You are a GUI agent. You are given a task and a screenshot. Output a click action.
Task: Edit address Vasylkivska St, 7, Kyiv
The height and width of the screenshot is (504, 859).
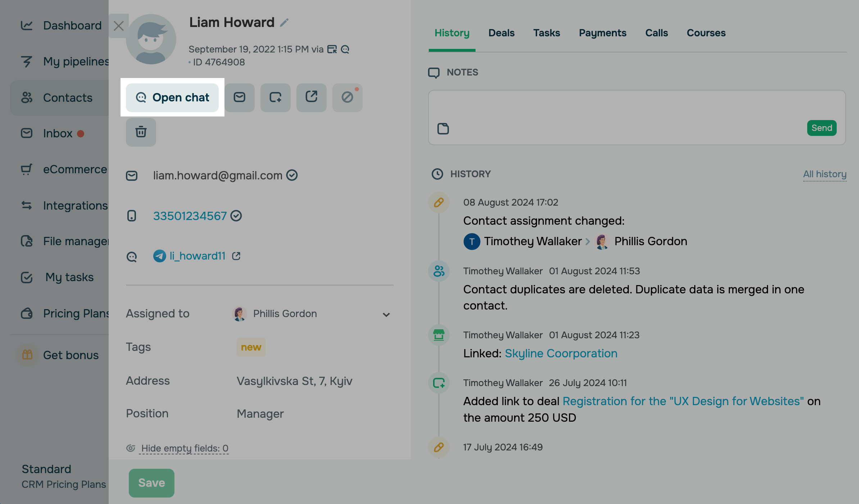point(294,381)
